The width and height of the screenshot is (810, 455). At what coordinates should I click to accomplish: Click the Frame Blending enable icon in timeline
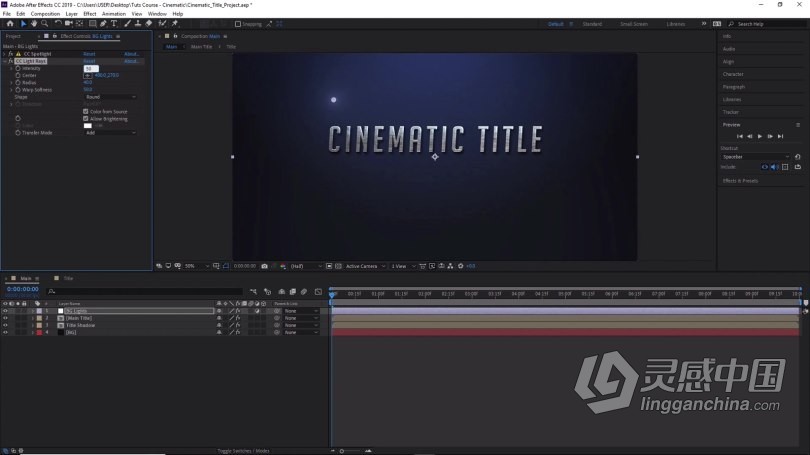(x=293, y=292)
